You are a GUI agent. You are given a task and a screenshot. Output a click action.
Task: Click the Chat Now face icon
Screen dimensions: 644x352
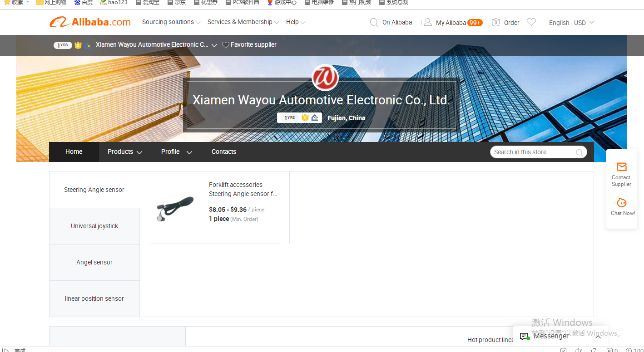tap(622, 203)
